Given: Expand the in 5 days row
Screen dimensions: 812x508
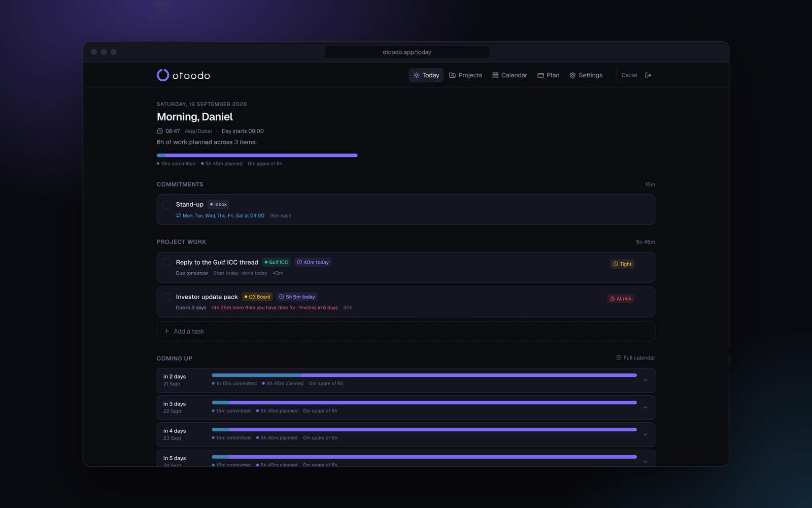Looking at the screenshot, I should [x=646, y=461].
